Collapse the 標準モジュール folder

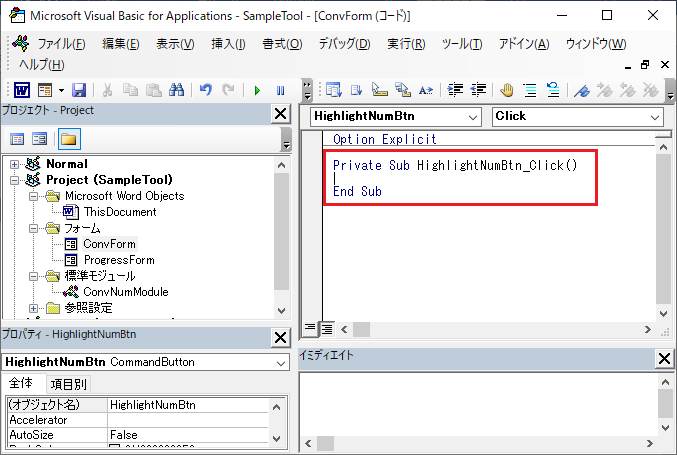33,276
